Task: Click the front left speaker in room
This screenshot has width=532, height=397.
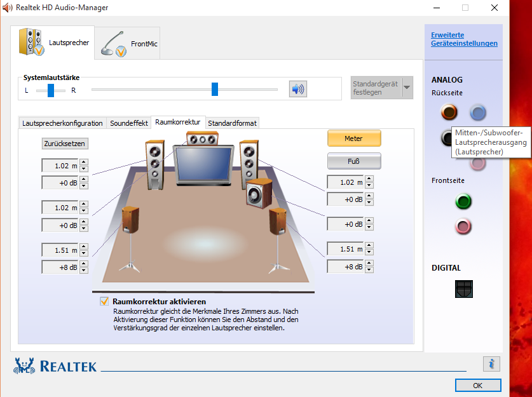Action: tap(154, 165)
